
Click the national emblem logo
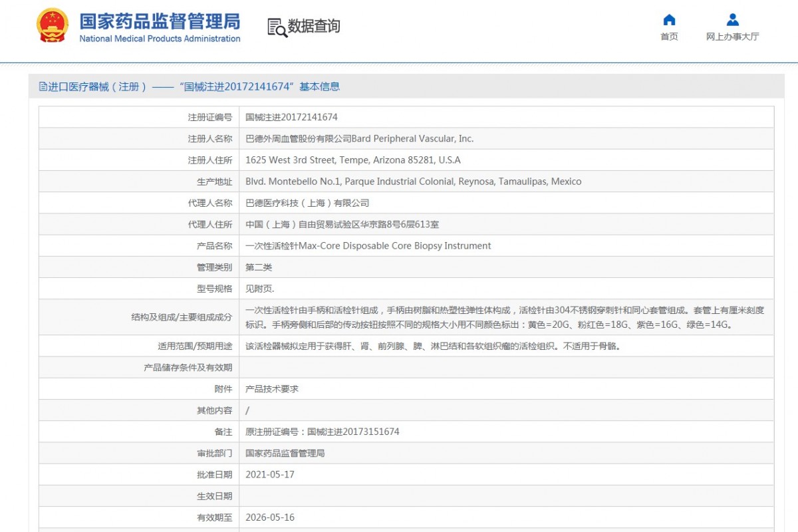(53, 26)
